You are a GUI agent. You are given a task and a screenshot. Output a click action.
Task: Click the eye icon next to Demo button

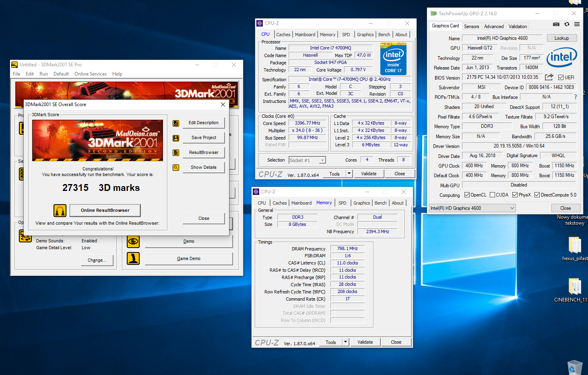point(133,241)
